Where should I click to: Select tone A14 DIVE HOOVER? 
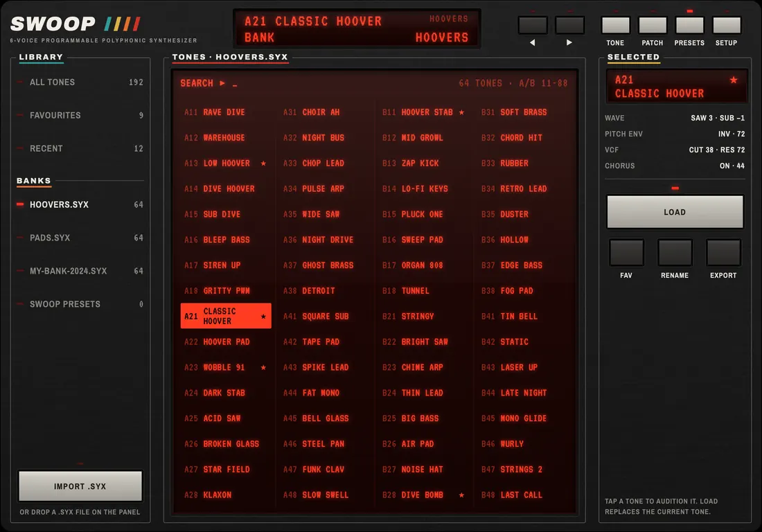[x=226, y=188]
